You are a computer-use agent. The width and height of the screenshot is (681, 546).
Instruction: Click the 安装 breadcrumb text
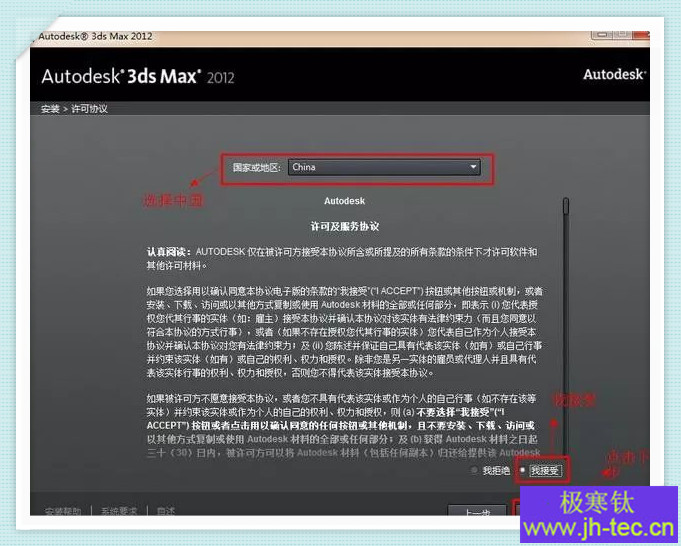(x=50, y=109)
